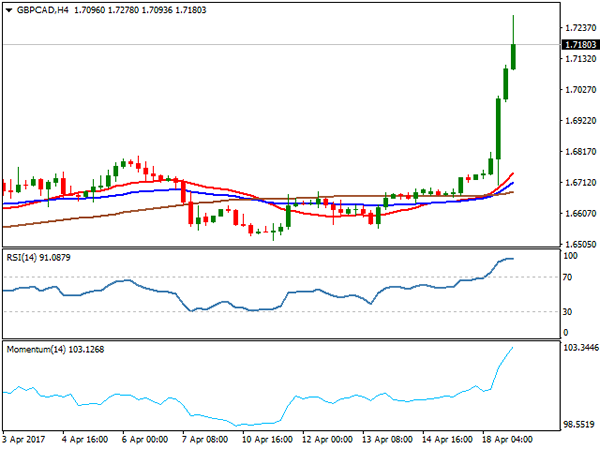600x450 pixels.
Task: Click the RSI scale value 30
Action: pos(567,312)
